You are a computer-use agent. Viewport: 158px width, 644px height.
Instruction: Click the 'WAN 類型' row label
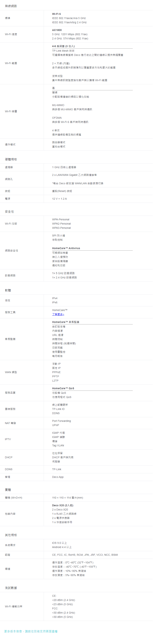tap(11, 372)
